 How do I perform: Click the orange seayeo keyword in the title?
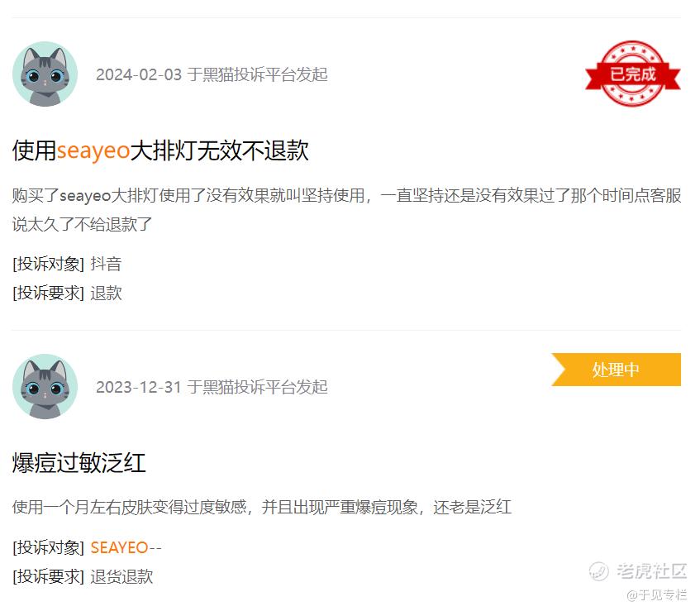pos(93,151)
